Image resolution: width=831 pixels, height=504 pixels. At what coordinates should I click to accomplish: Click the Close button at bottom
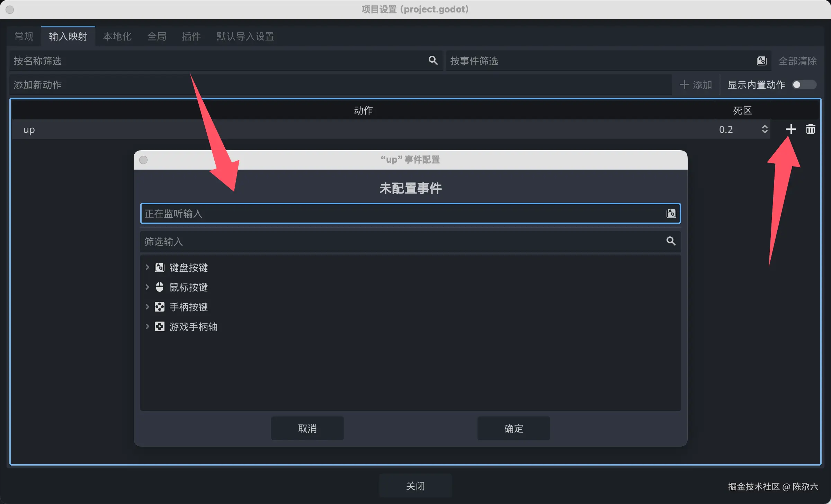pos(415,486)
